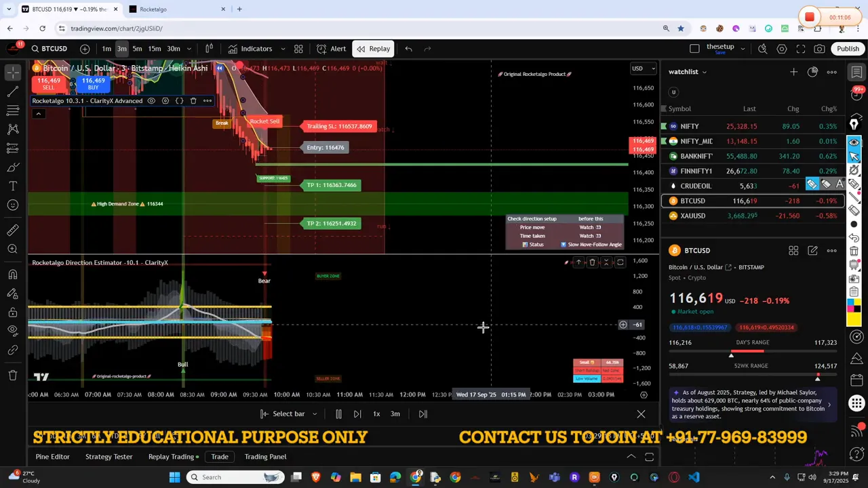Open chart settings hexagon icon in top bar
The width and height of the screenshot is (868, 488).
pyautogui.click(x=782, y=49)
